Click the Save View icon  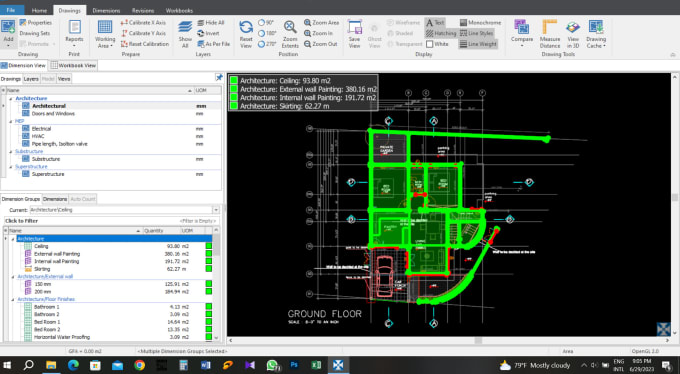click(x=355, y=28)
